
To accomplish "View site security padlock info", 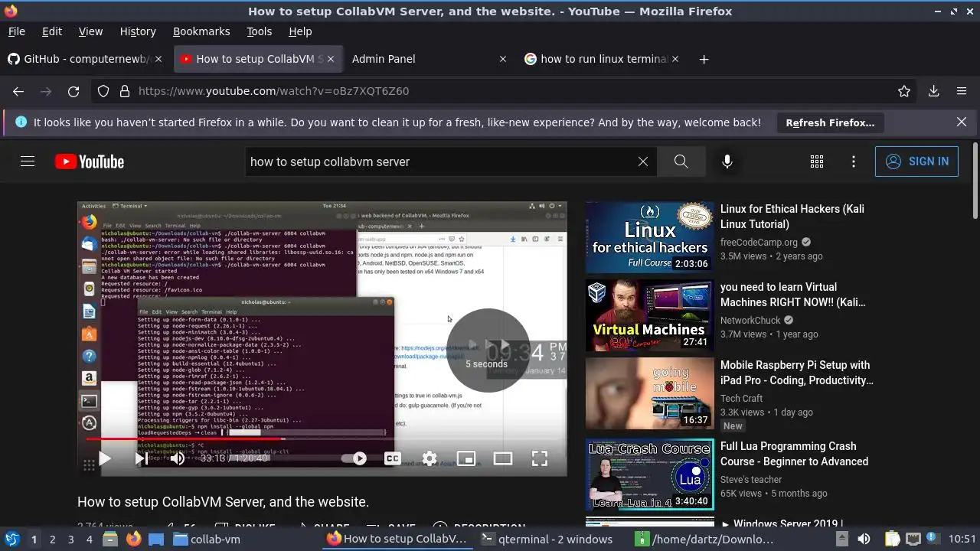I will coord(125,91).
